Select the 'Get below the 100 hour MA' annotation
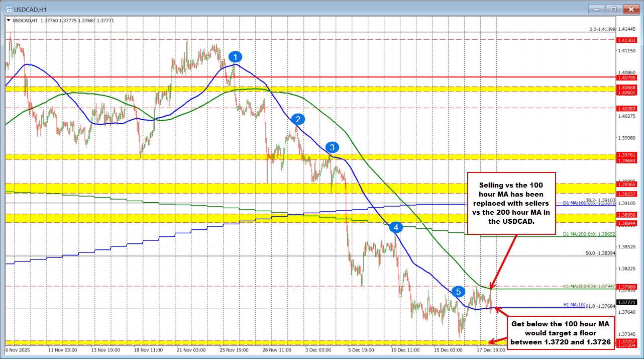Screen dimensions: 644x359 point(561,332)
